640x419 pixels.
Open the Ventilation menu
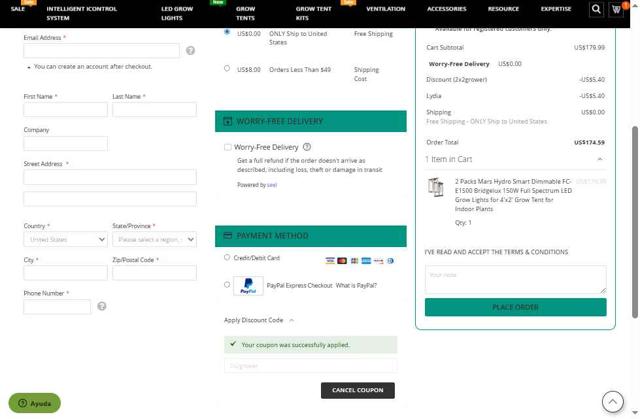click(x=386, y=9)
